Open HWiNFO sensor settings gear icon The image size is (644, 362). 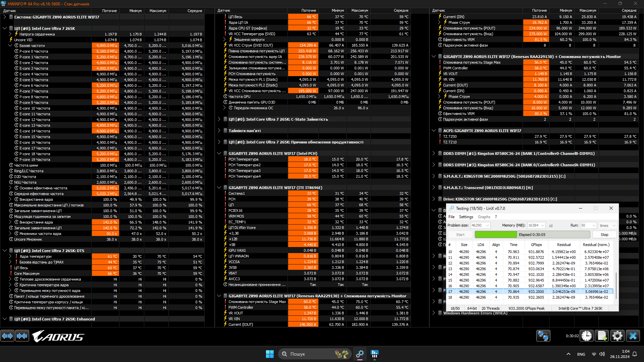617,336
